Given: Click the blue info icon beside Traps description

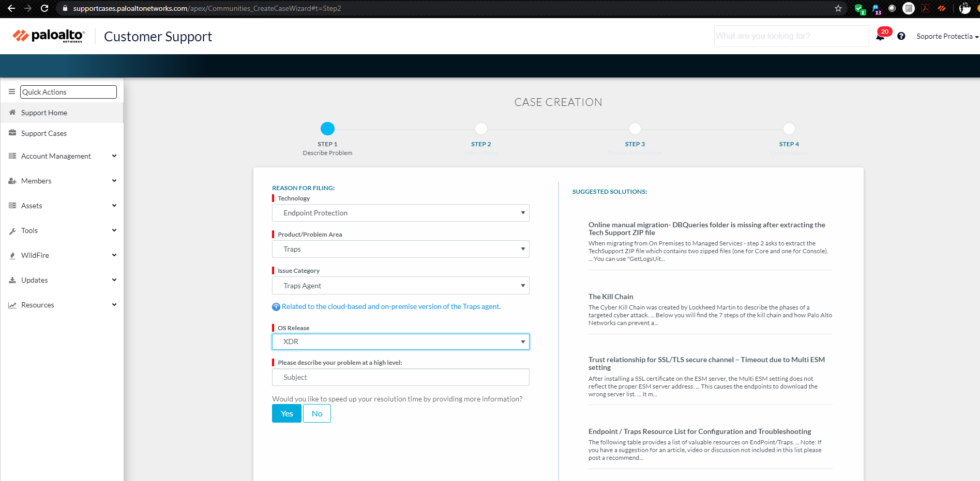Looking at the screenshot, I should coord(276,307).
